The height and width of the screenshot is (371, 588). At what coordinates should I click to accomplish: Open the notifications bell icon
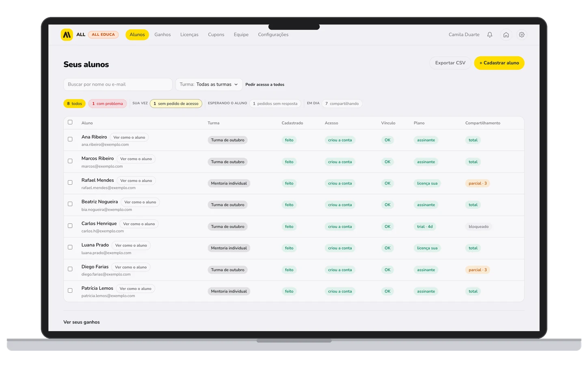pyautogui.click(x=490, y=35)
